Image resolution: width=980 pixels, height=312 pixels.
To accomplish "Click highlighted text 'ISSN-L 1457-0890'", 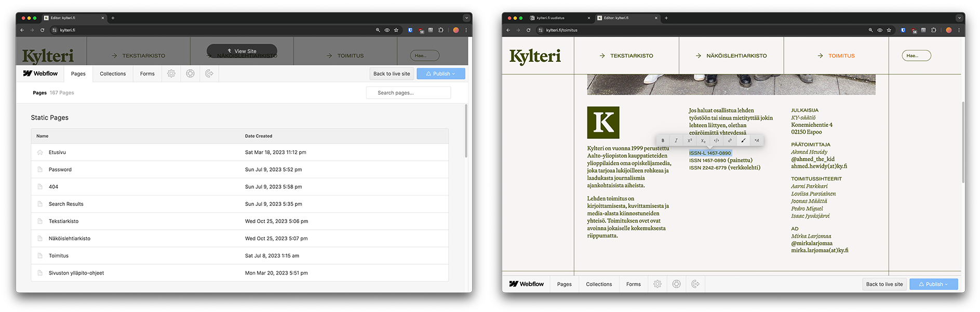I will (710, 153).
